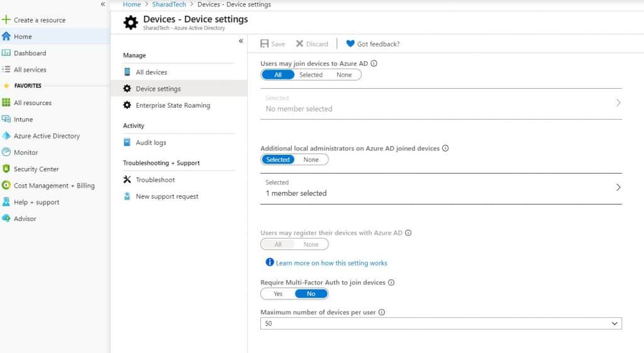Click the Help + support person icon
This screenshot has width=644, height=353.
(6, 202)
